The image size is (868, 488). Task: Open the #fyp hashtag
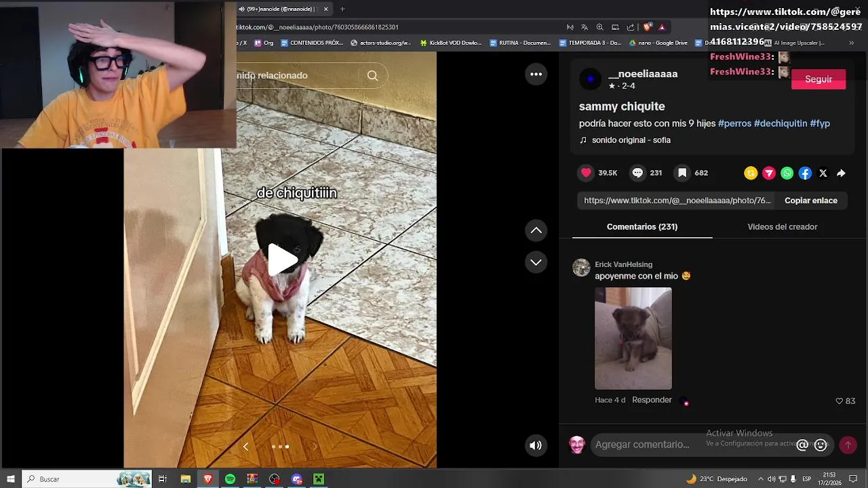click(x=820, y=123)
